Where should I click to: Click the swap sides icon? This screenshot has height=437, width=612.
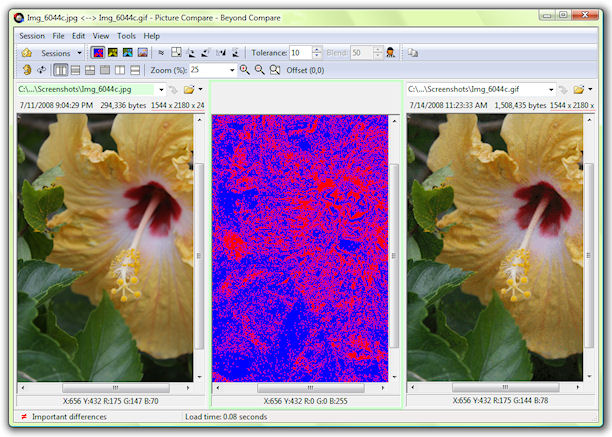click(41, 70)
